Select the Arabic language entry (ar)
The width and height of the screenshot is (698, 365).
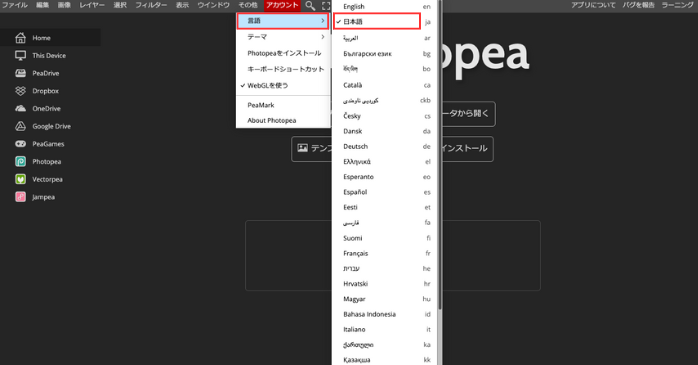[x=385, y=38]
